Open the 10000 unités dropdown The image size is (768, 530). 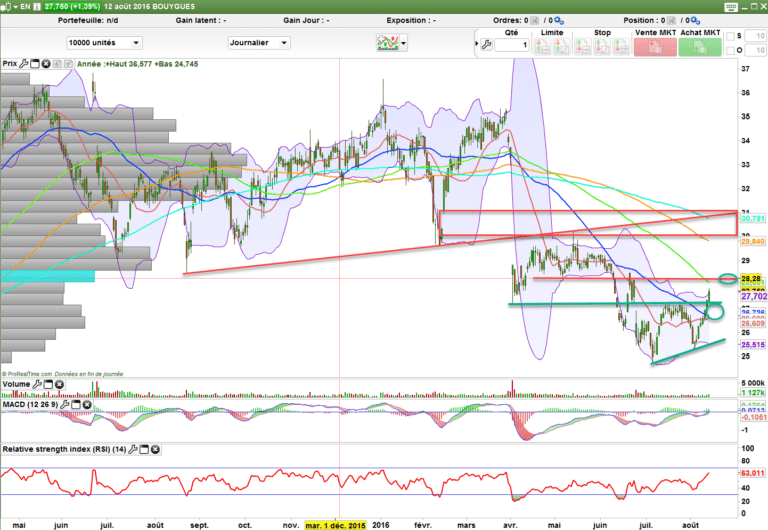[x=104, y=43]
